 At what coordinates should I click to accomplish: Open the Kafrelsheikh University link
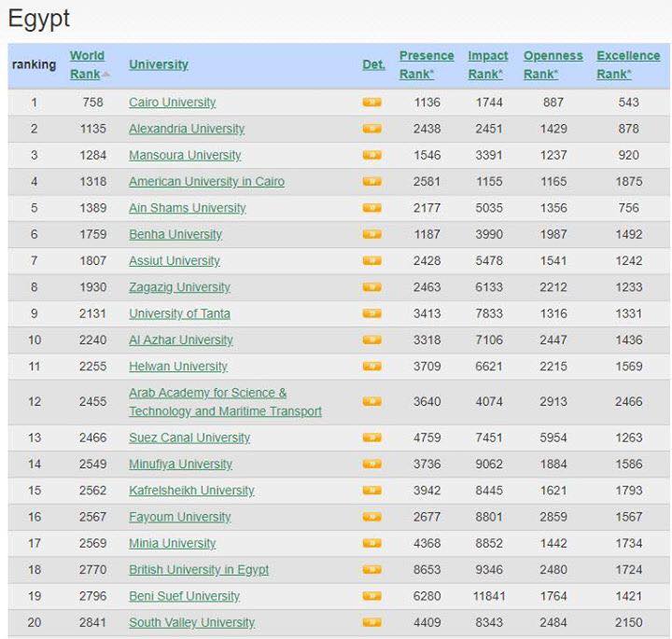(191, 491)
